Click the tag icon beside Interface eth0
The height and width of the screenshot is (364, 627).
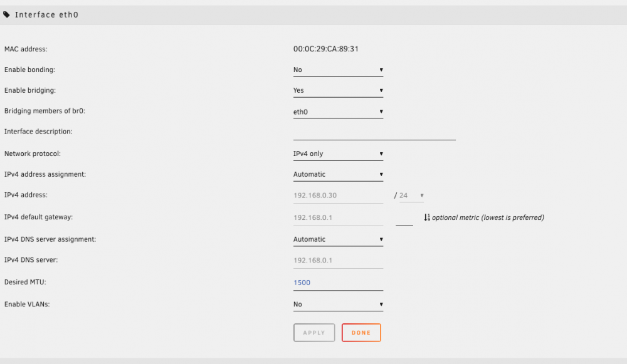click(x=6, y=15)
